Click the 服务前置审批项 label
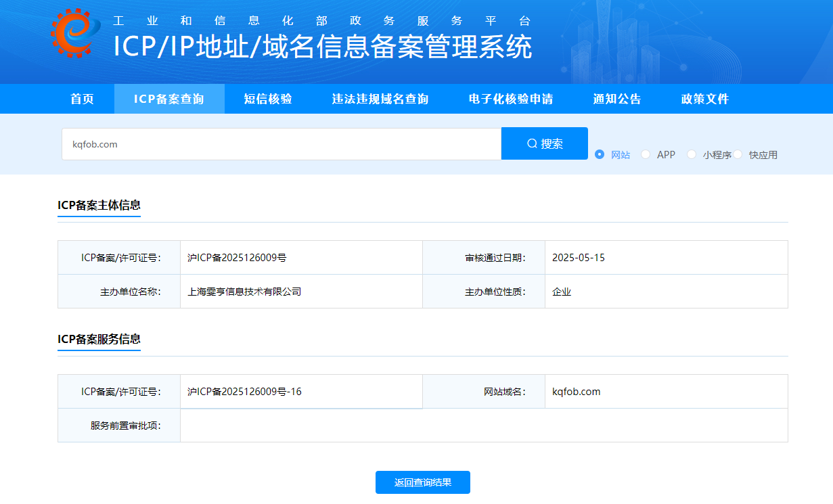 [126, 426]
